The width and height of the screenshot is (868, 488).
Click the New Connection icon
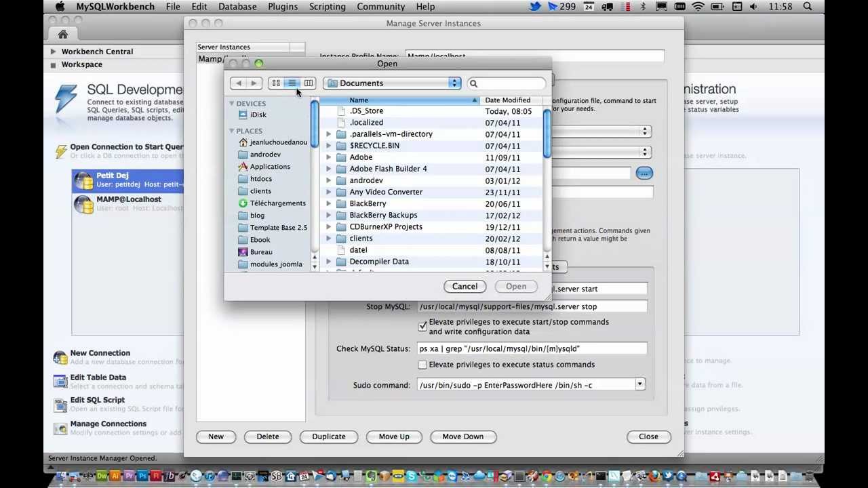(60, 357)
